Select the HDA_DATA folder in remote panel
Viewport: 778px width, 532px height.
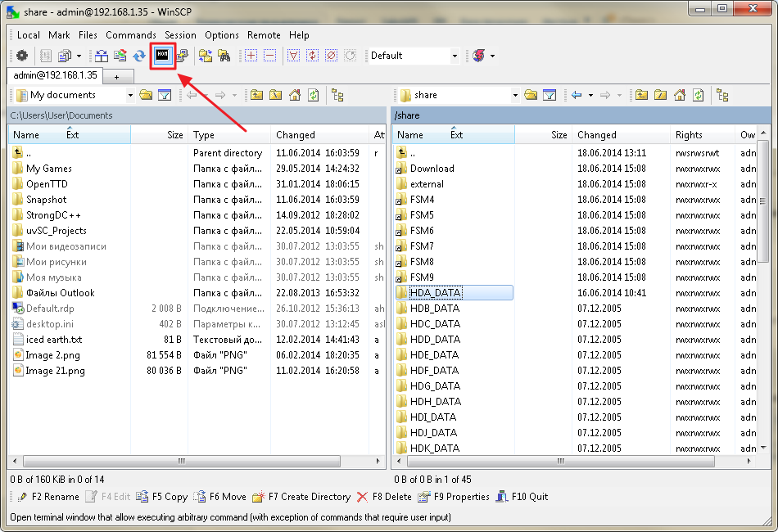(454, 292)
